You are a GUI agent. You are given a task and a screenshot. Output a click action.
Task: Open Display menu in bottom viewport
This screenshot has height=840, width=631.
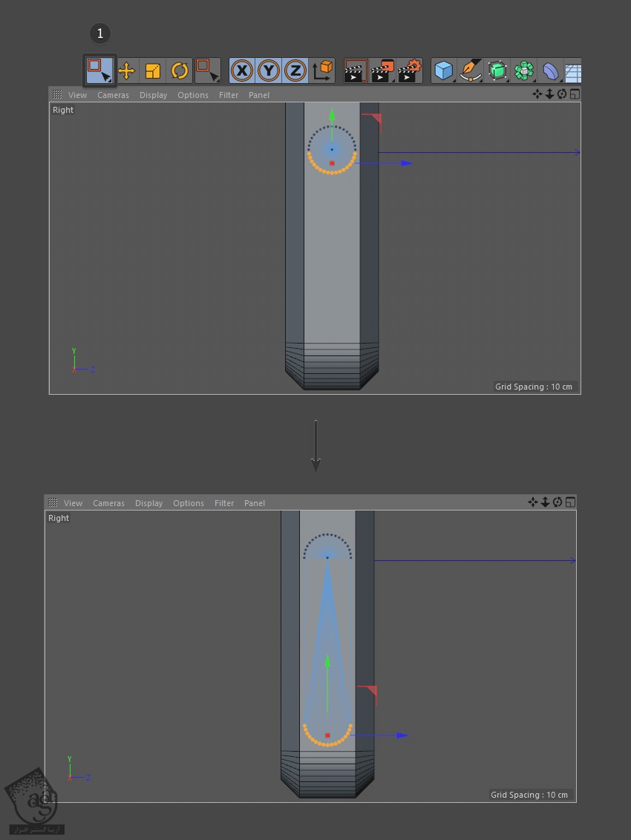[148, 503]
